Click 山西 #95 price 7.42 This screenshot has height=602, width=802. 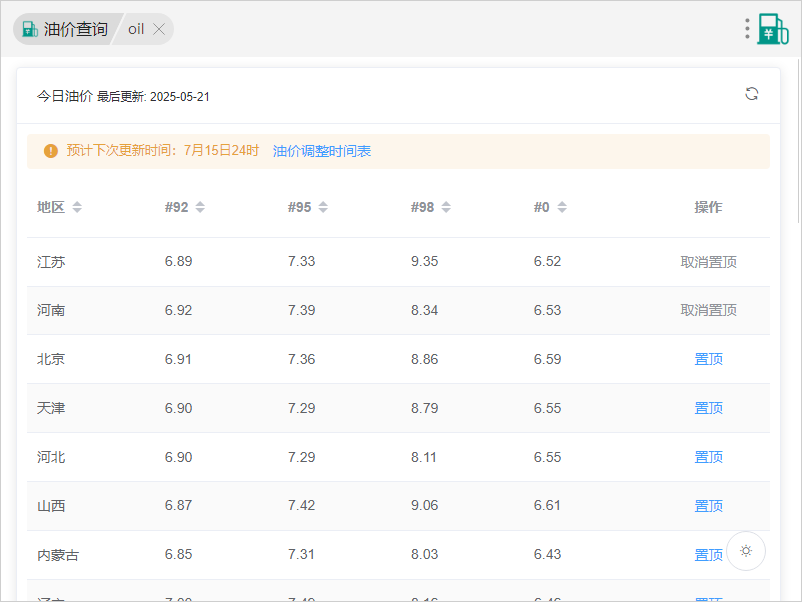pos(302,505)
